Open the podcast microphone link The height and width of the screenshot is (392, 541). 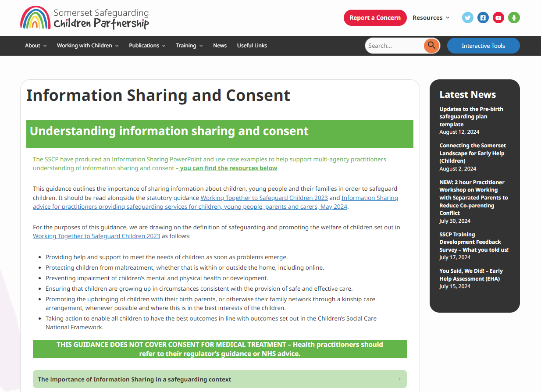point(513,18)
